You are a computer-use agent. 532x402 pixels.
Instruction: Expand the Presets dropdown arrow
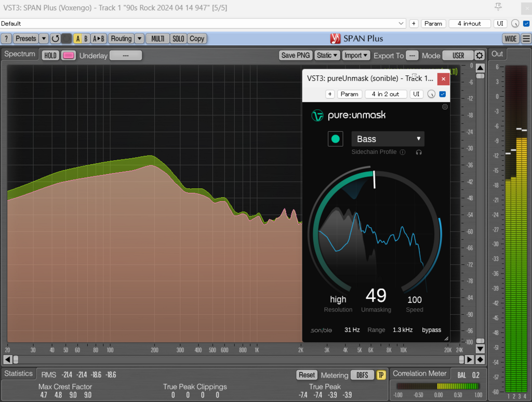pos(44,38)
